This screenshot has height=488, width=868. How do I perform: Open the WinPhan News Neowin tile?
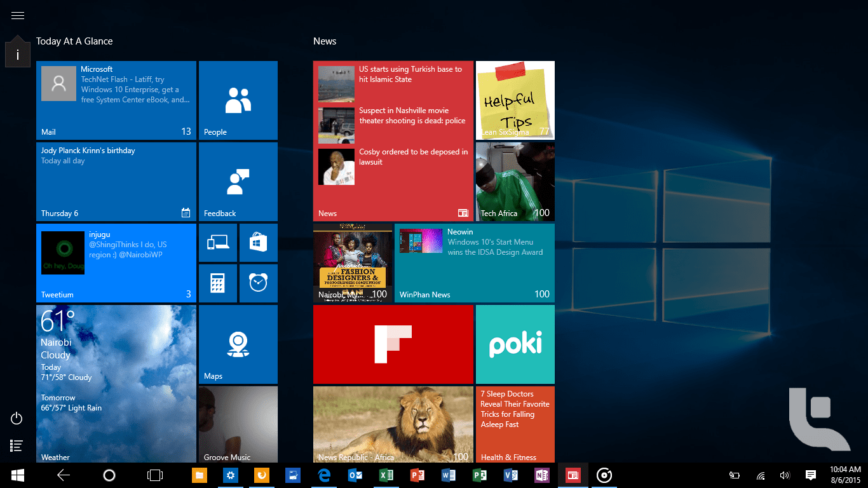[475, 263]
